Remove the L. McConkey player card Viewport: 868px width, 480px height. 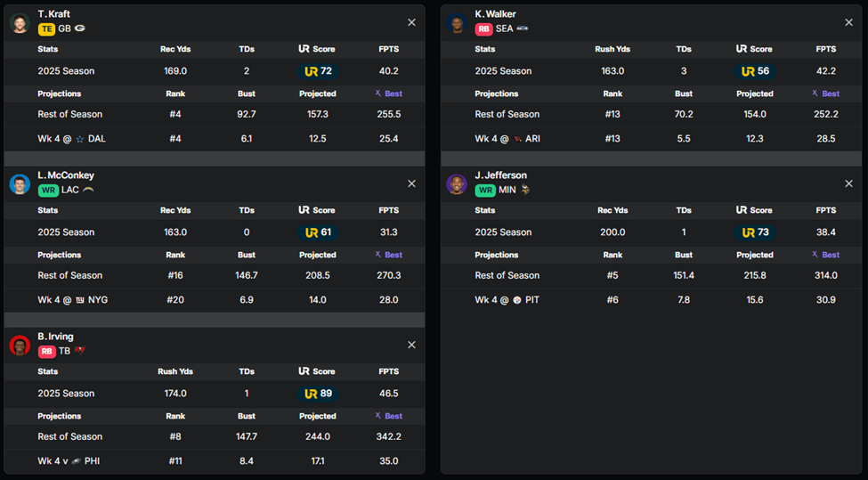coord(411,183)
